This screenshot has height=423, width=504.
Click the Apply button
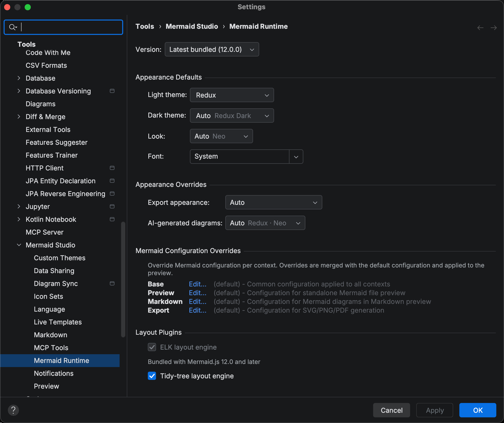click(435, 410)
